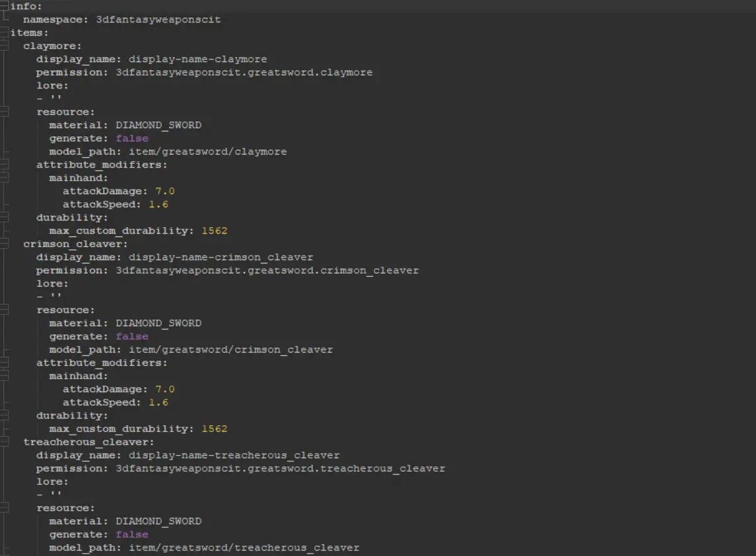Fold claymore's durability block
This screenshot has width=756, height=556.
pos(4,217)
